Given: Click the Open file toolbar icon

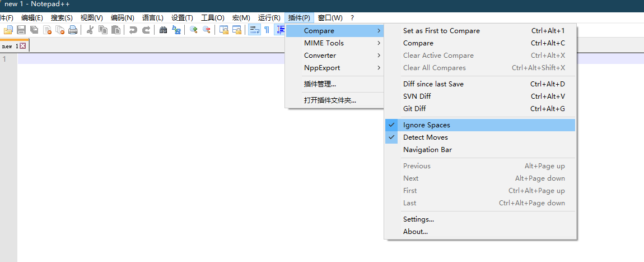Looking at the screenshot, I should pyautogui.click(x=8, y=30).
